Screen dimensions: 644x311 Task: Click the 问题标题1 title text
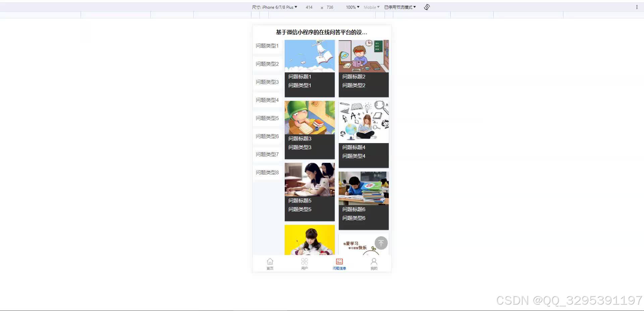[300, 77]
